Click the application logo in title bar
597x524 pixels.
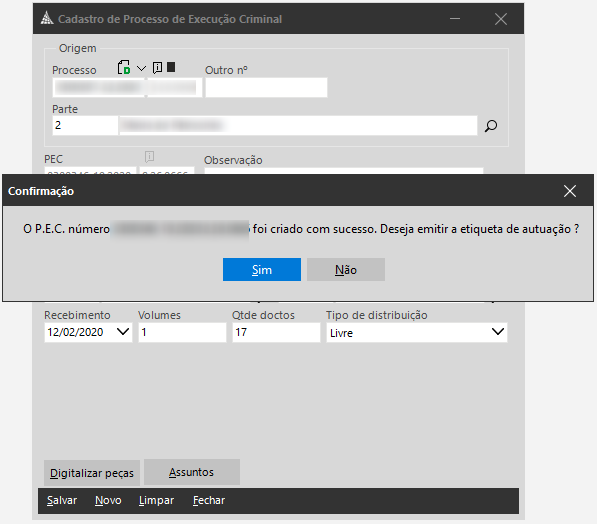(47, 18)
